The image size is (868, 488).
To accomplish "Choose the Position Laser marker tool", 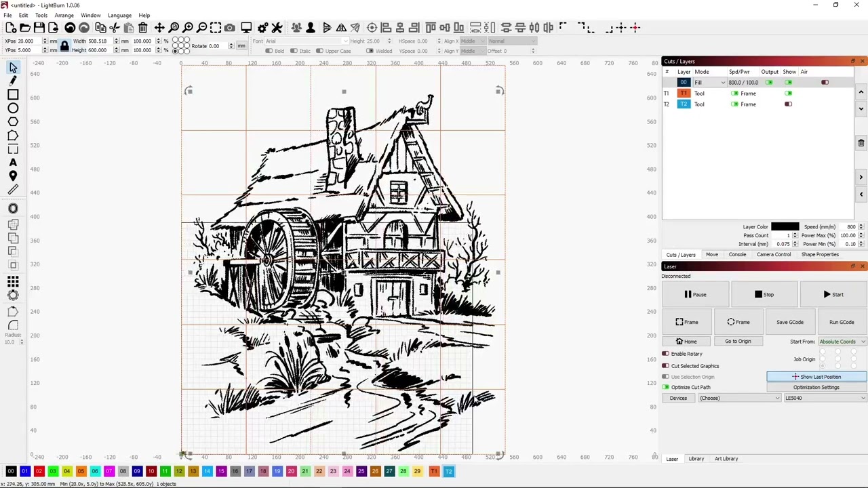I will [x=13, y=176].
